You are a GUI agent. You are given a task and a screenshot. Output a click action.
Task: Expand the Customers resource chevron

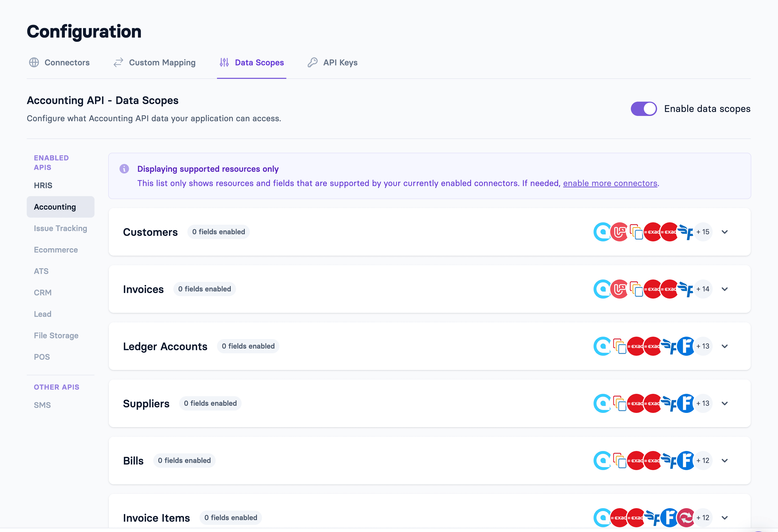[x=725, y=232]
